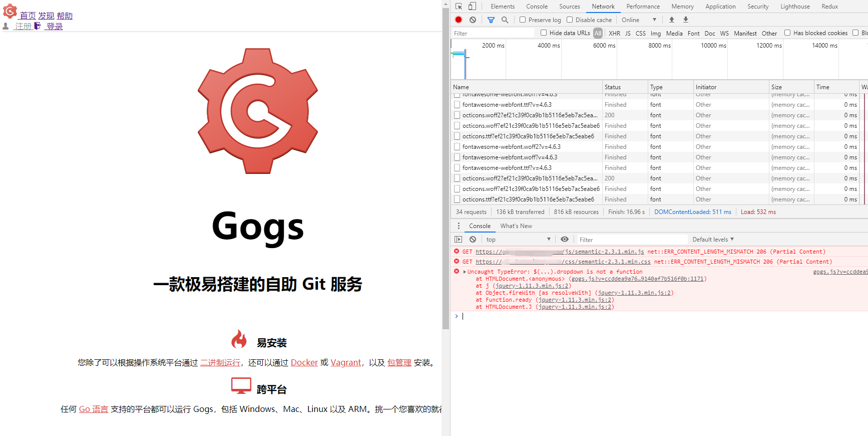This screenshot has height=436, width=868.
Task: Toggle the network filter funnel icon
Action: point(491,20)
